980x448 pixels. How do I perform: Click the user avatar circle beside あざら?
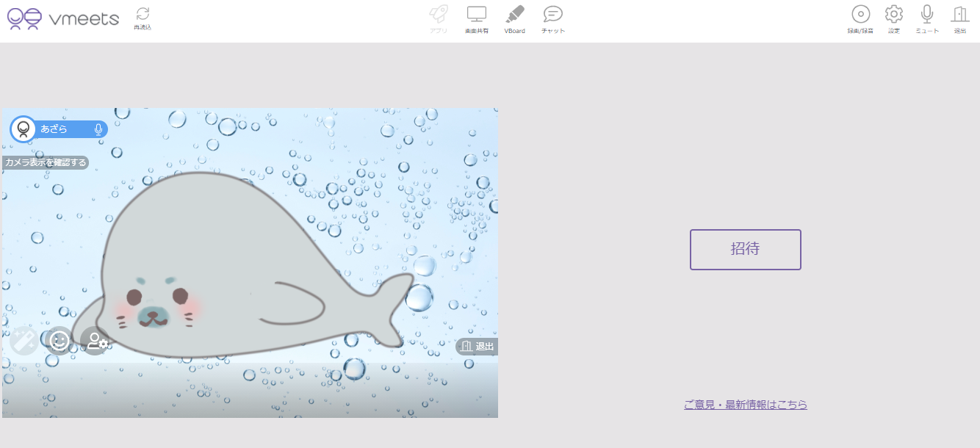click(24, 129)
